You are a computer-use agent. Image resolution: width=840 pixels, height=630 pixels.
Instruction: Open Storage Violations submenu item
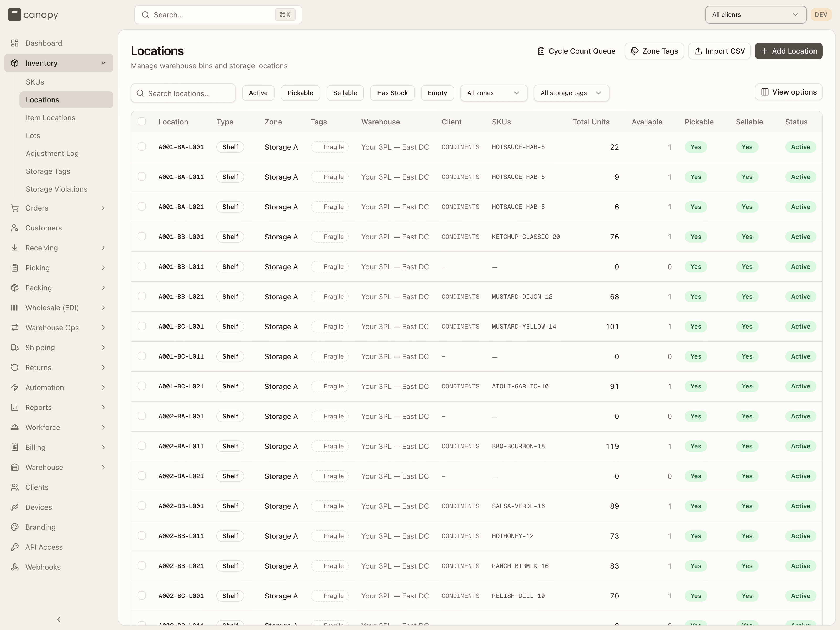(66, 189)
